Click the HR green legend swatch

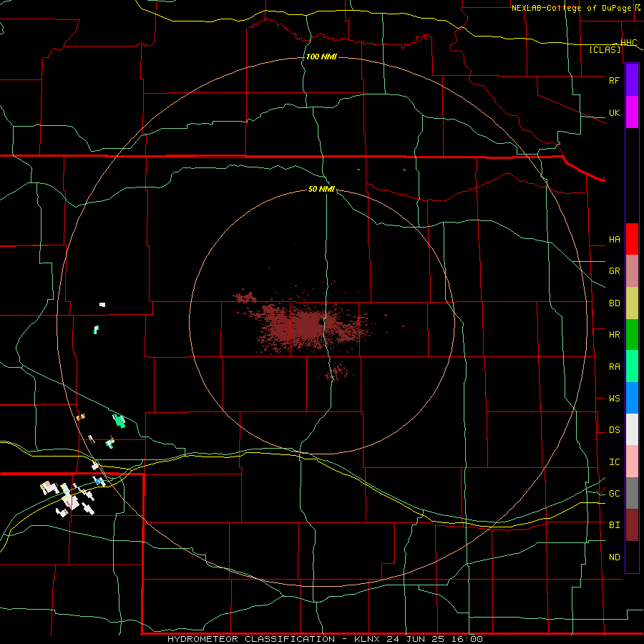(x=632, y=335)
